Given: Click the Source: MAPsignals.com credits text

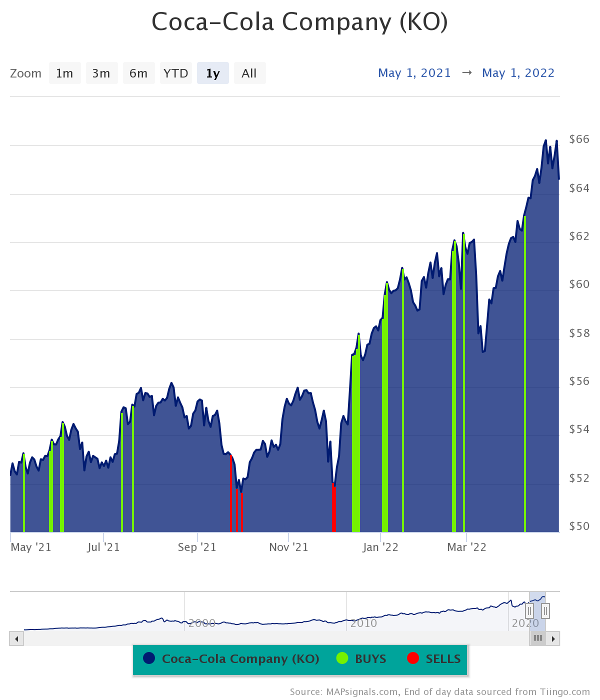Looking at the screenshot, I should click(x=440, y=692).
